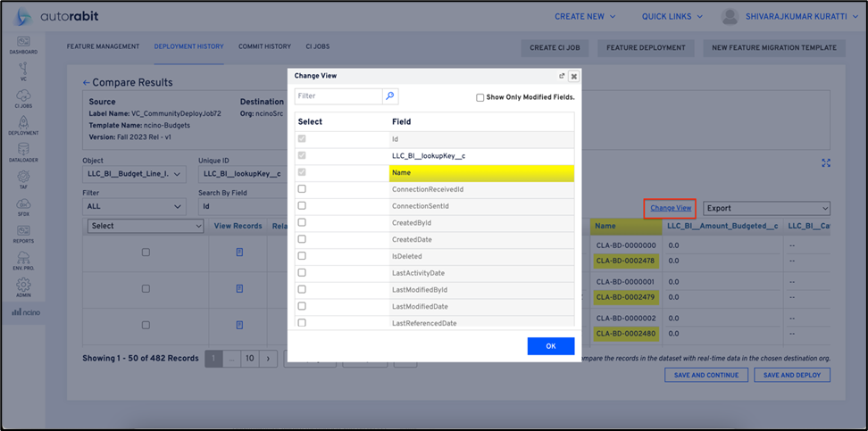Click the Change View link

pos(670,208)
